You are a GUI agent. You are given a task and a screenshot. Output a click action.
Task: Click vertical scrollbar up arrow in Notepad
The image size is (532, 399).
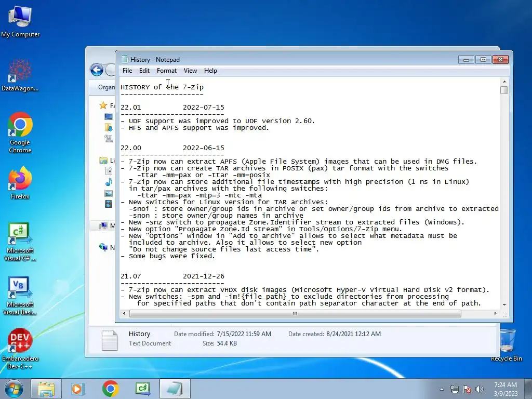click(504, 82)
